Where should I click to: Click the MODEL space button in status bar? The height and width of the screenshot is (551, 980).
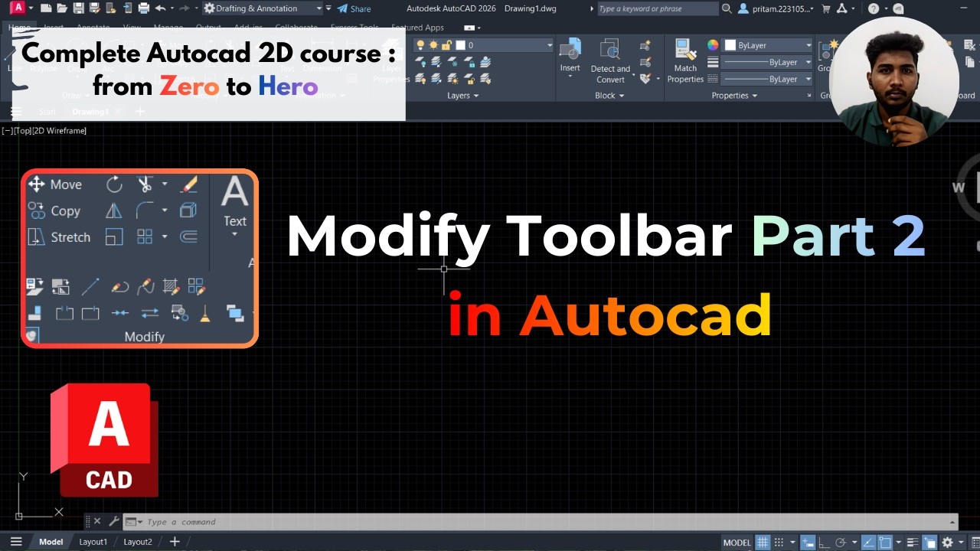click(x=737, y=542)
